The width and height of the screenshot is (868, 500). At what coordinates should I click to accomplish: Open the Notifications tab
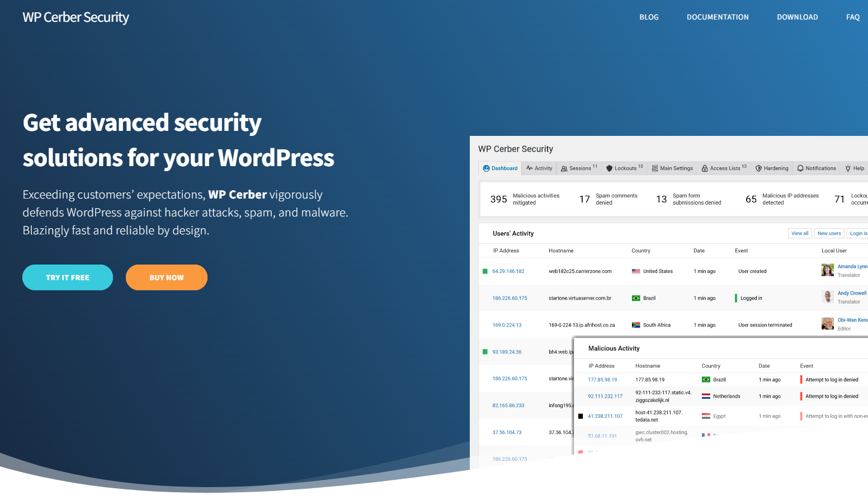(817, 168)
